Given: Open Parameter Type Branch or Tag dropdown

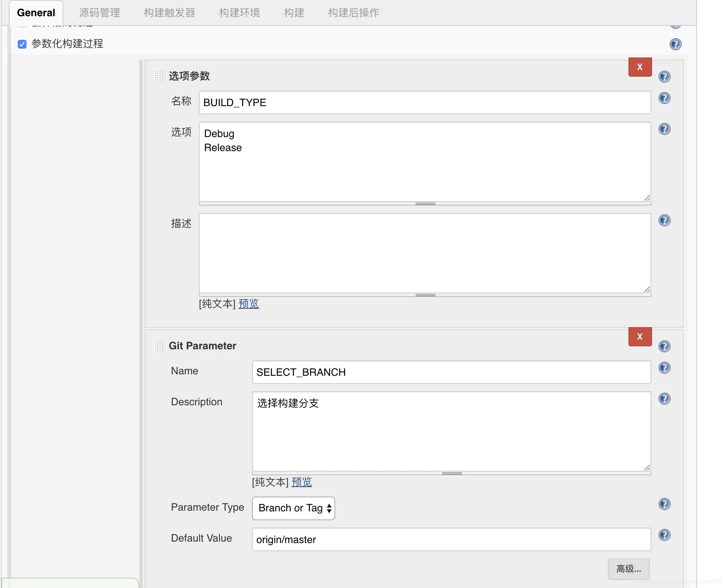Looking at the screenshot, I should point(293,508).
